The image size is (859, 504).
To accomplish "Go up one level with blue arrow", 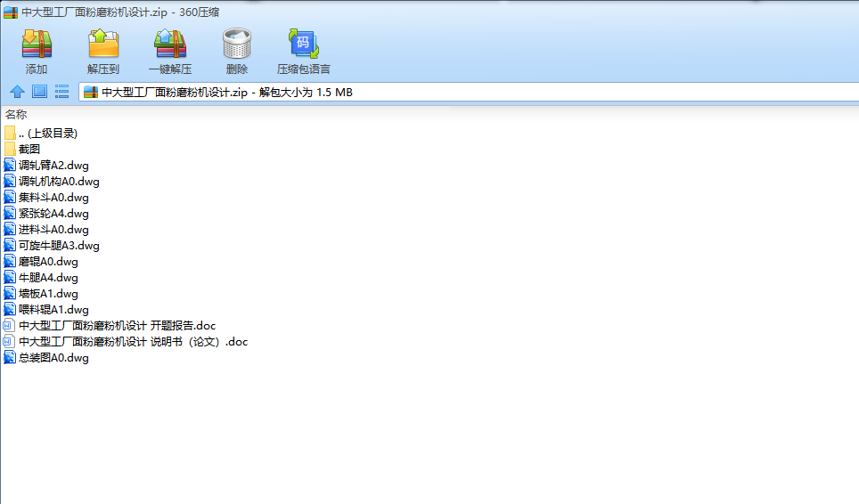I will click(17, 92).
